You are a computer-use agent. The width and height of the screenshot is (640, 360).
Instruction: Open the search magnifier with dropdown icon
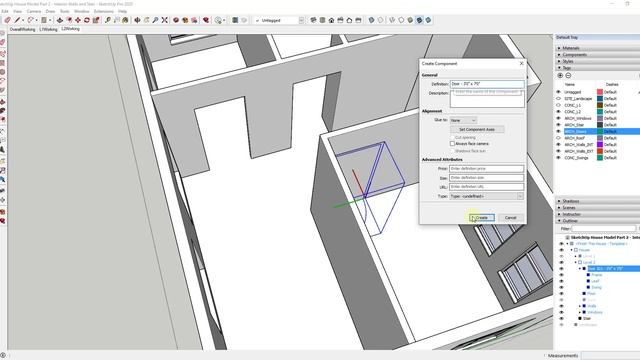coord(220,20)
